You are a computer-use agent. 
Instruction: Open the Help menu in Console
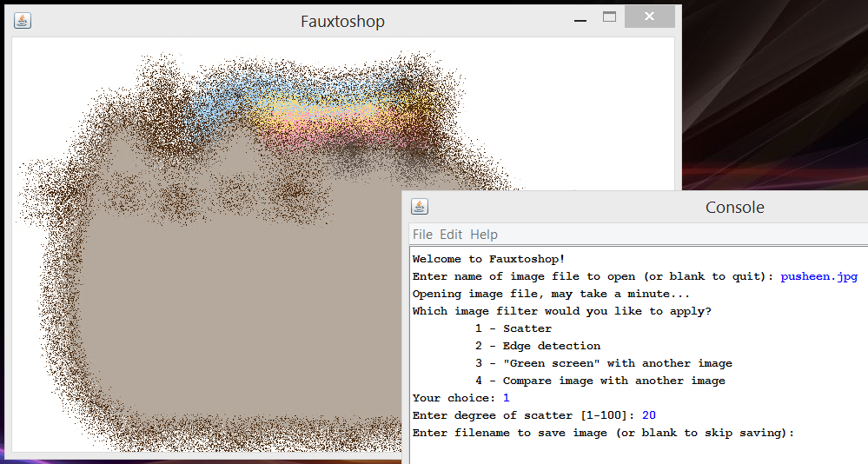484,235
